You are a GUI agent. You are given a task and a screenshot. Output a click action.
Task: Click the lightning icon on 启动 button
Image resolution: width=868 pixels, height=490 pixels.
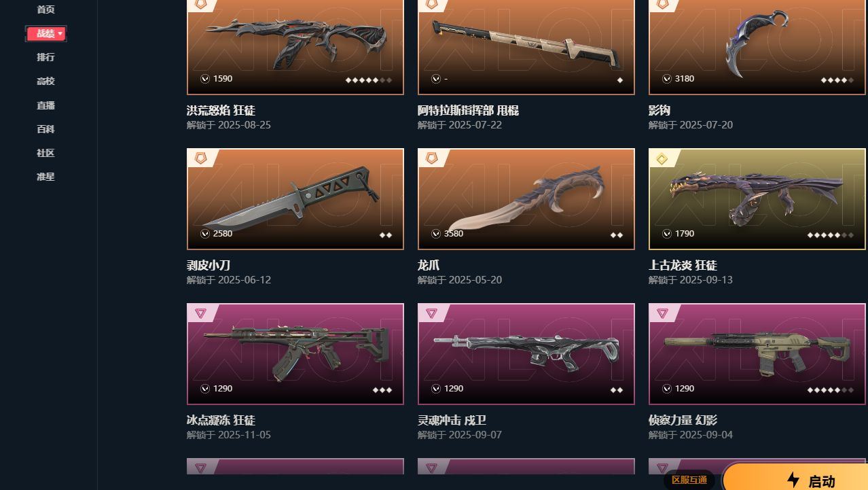point(793,480)
